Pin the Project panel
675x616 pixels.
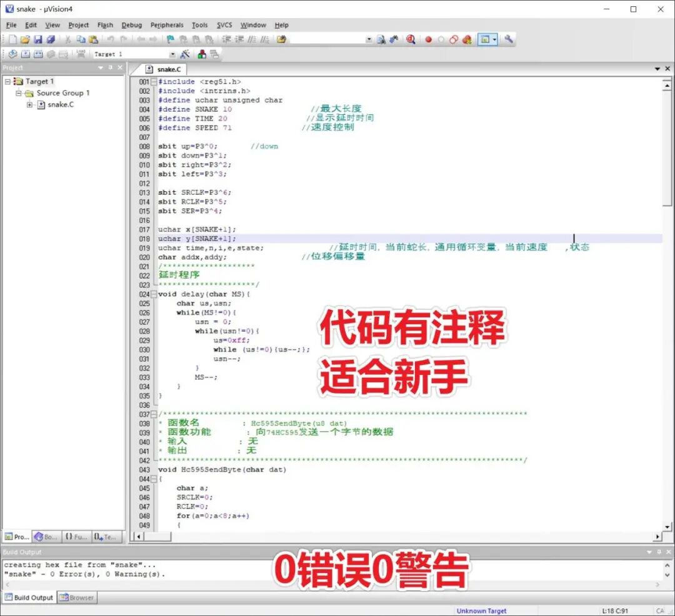click(x=111, y=67)
